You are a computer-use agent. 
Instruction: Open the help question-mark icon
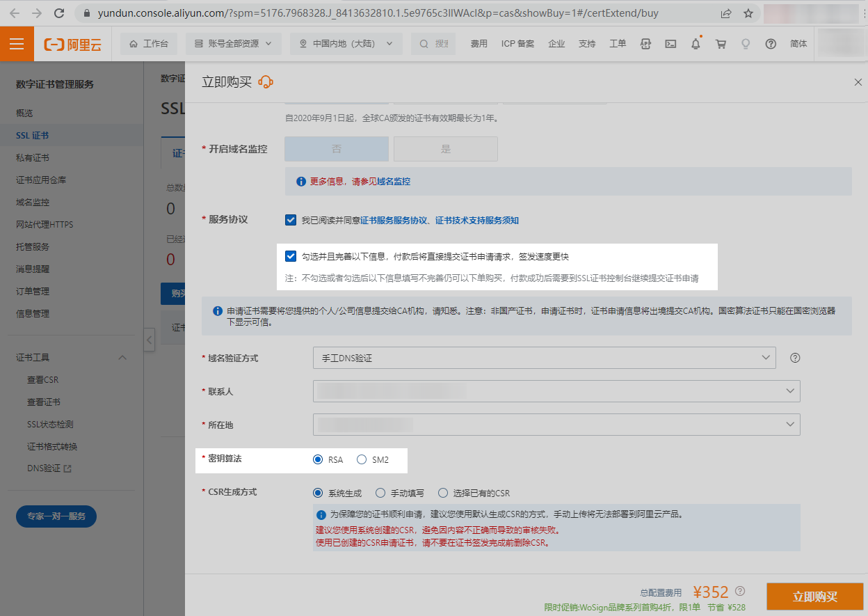click(771, 43)
